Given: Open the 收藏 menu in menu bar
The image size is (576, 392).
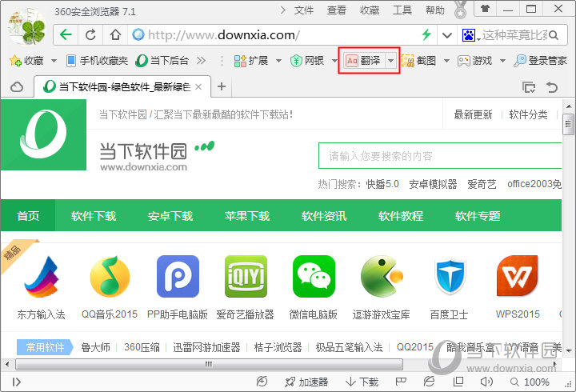Looking at the screenshot, I should pos(369,10).
